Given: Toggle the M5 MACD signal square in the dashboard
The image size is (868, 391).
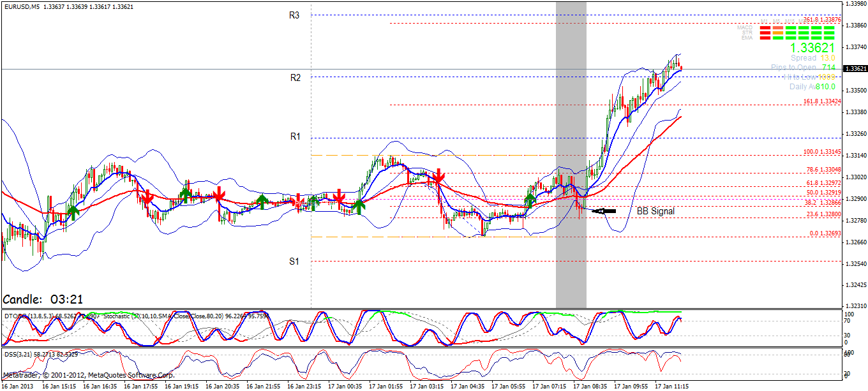Looking at the screenshot, I should click(778, 27).
